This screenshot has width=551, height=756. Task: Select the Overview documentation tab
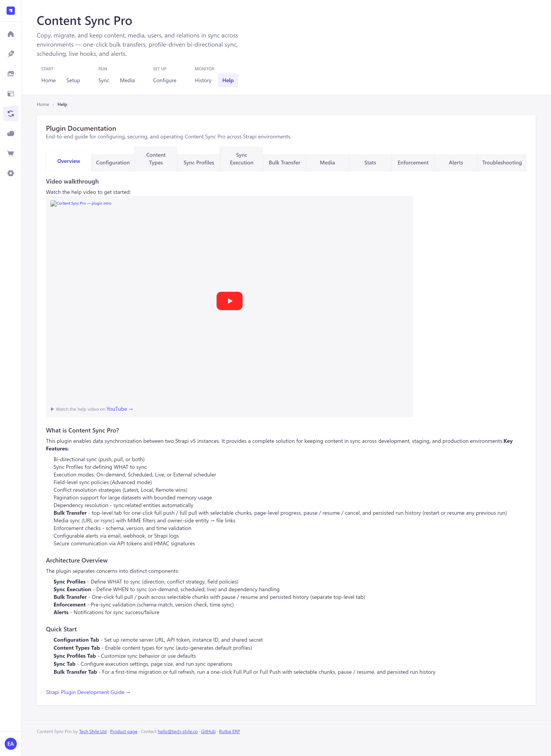[69, 161]
